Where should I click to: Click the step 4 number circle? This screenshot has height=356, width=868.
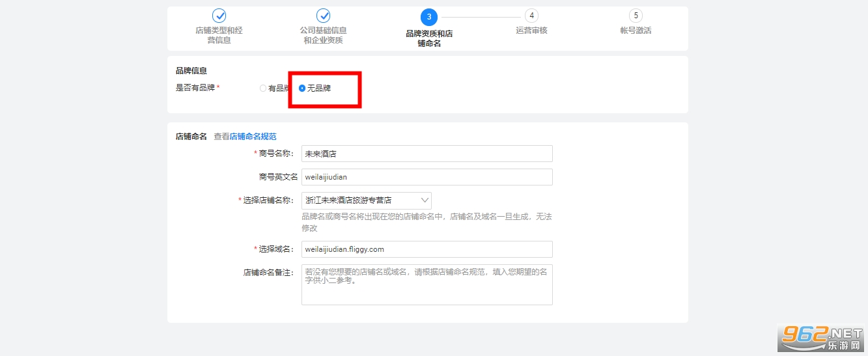coord(532,16)
